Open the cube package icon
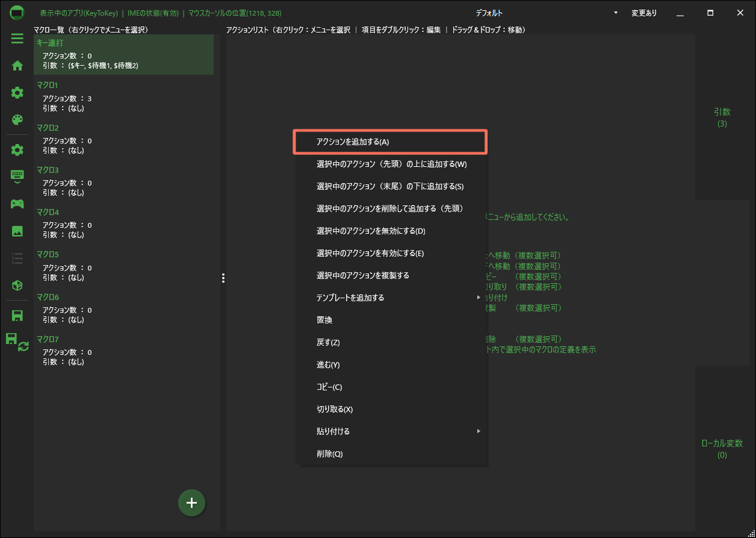This screenshot has height=538, width=756. pos(17,286)
